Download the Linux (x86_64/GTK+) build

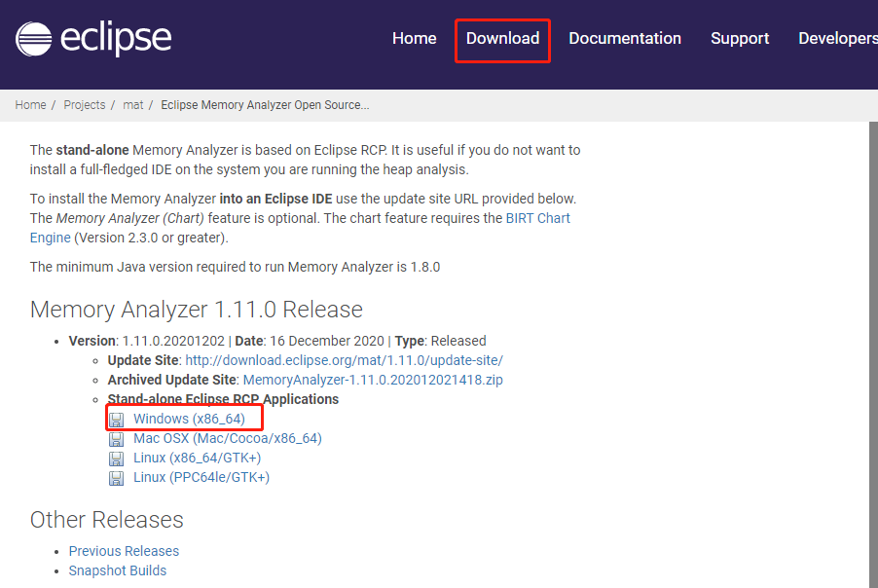(x=197, y=459)
